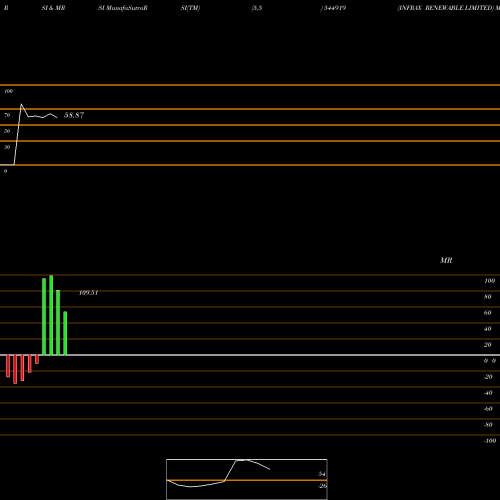Click the ')544919' stock code text
500x500 pixels.
click(333, 8)
